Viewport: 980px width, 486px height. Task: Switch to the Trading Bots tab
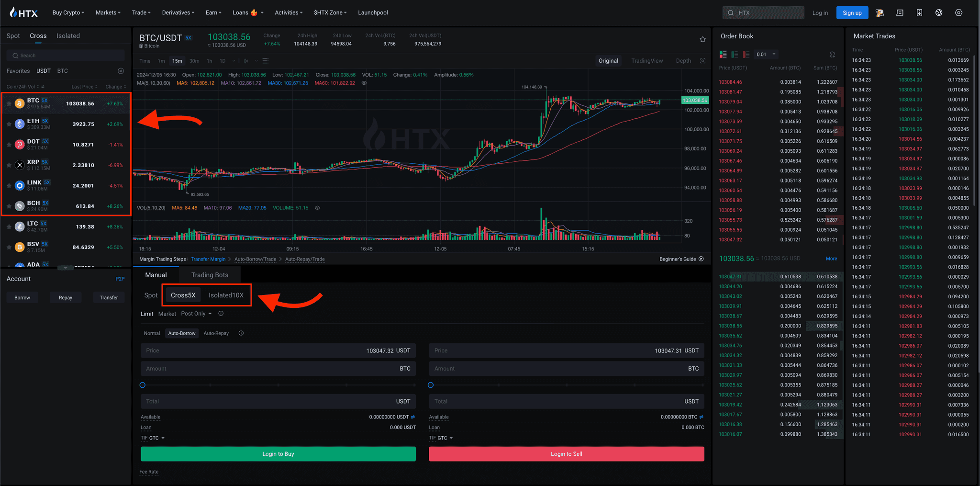(210, 275)
